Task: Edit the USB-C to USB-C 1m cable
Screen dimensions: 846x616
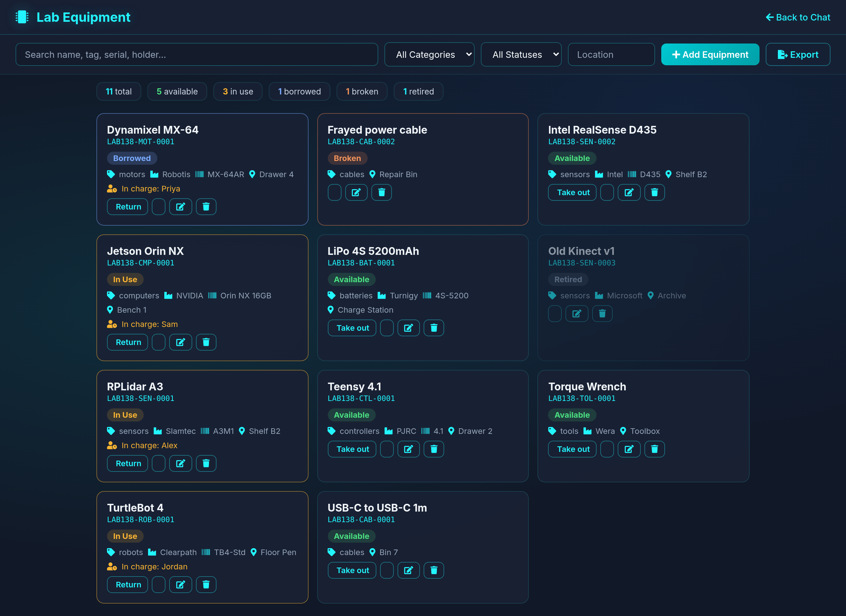Action: pyautogui.click(x=409, y=570)
